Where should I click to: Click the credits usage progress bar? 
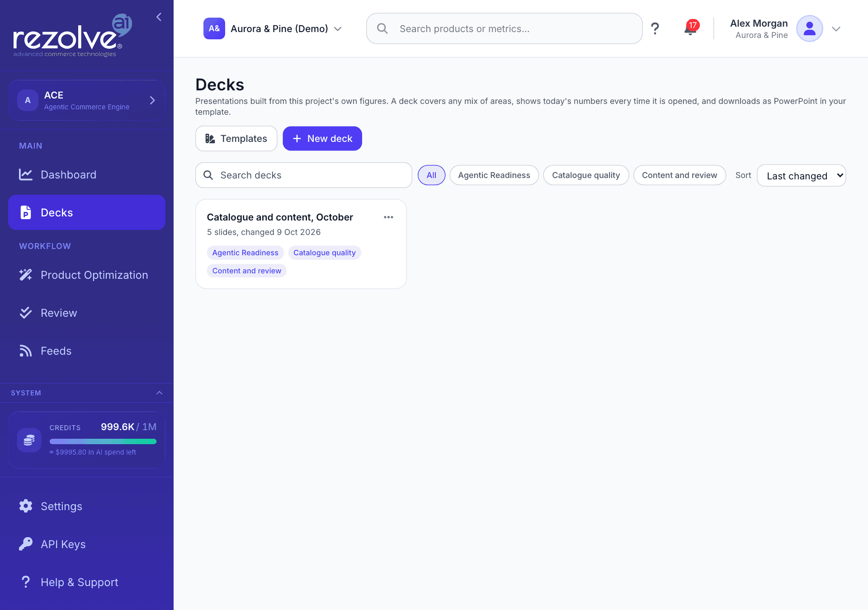tap(103, 441)
